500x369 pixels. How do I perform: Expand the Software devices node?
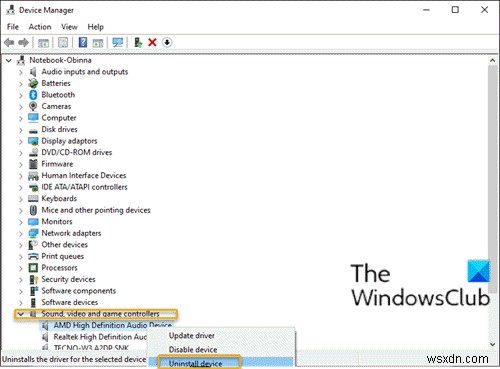tap(21, 303)
